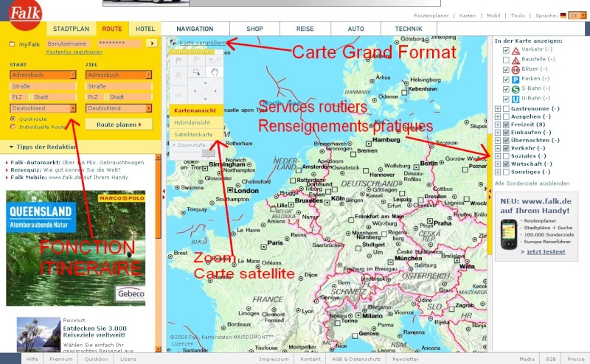590x364 pixels.
Task: Uncheck the U-Bahn checkbox
Action: [506, 99]
